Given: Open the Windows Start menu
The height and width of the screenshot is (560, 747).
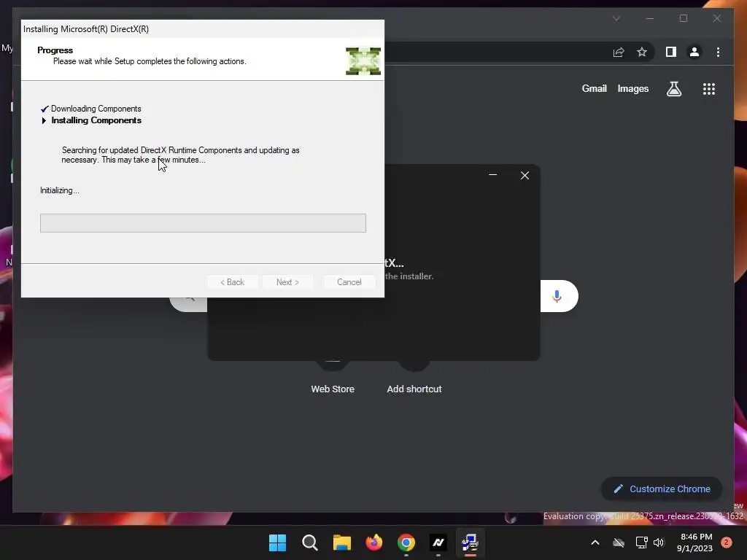Looking at the screenshot, I should tap(277, 542).
